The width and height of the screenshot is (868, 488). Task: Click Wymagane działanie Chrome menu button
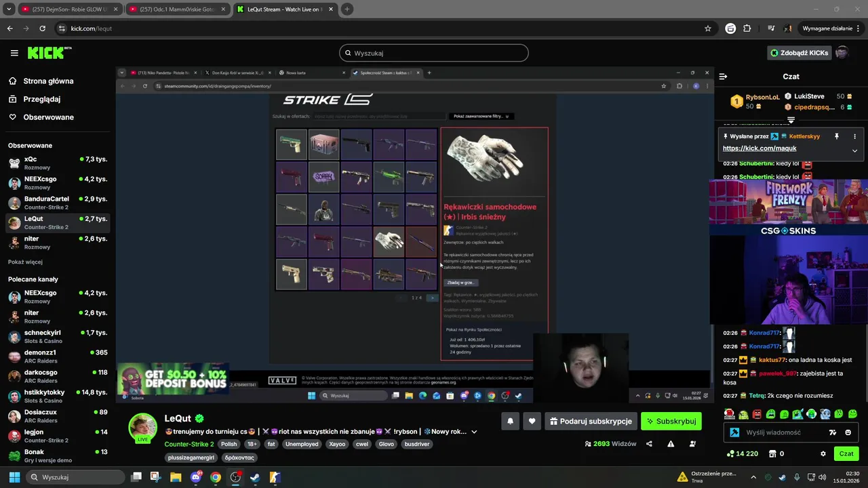831,28
